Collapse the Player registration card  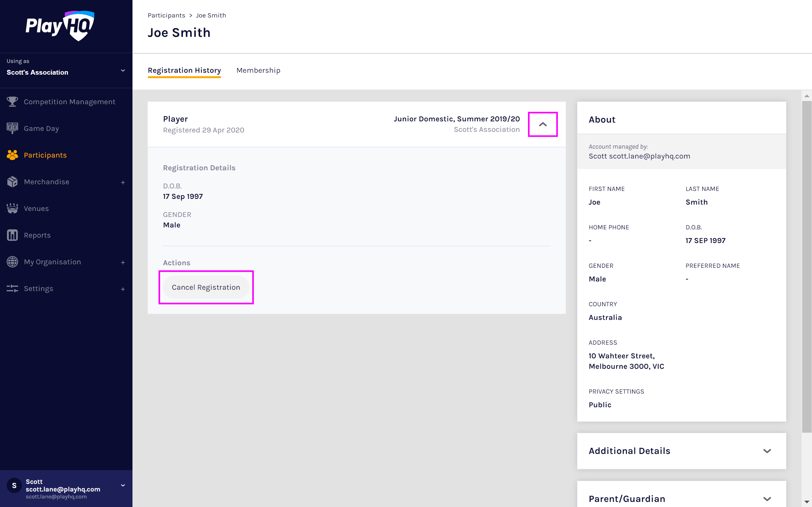543,125
